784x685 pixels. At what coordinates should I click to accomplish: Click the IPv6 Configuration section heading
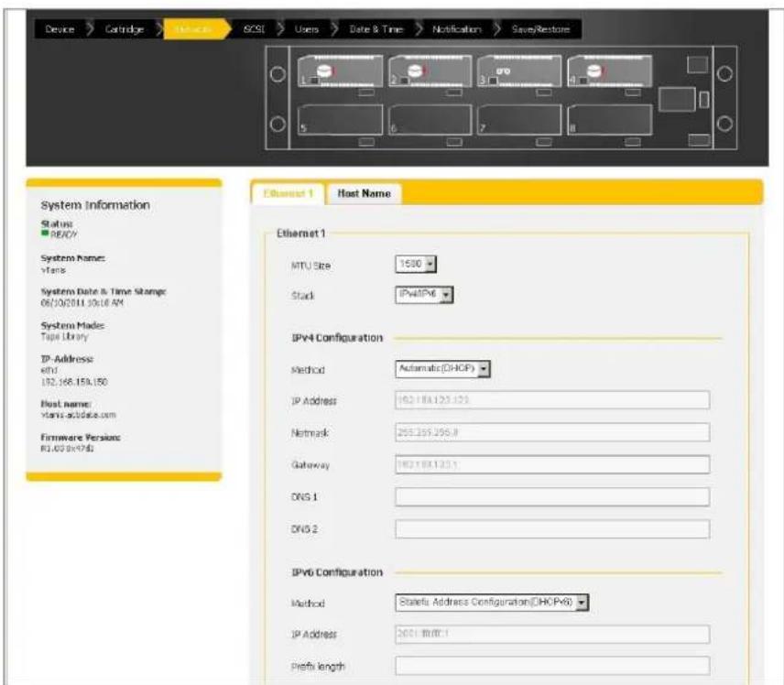[x=337, y=572]
